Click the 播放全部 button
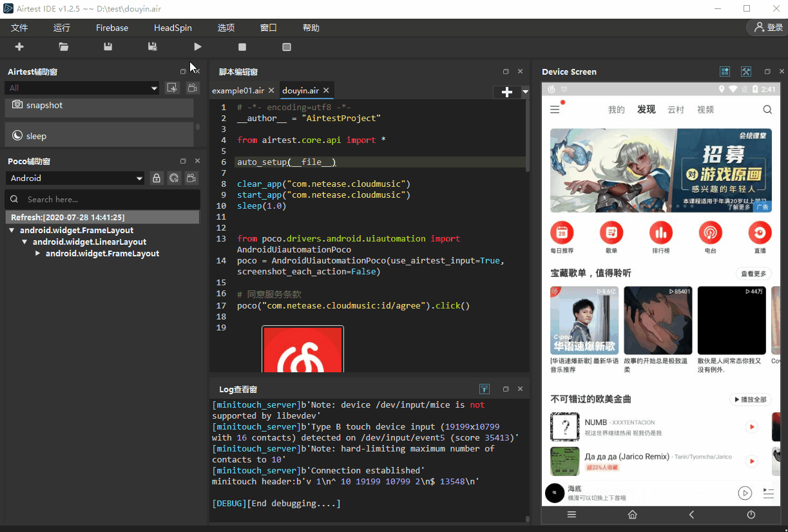 [751, 400]
